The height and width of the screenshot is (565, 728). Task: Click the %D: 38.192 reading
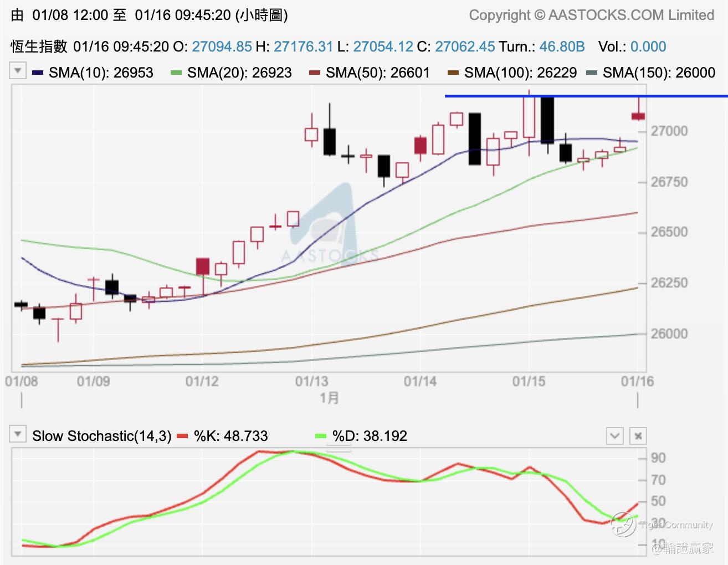(370, 436)
